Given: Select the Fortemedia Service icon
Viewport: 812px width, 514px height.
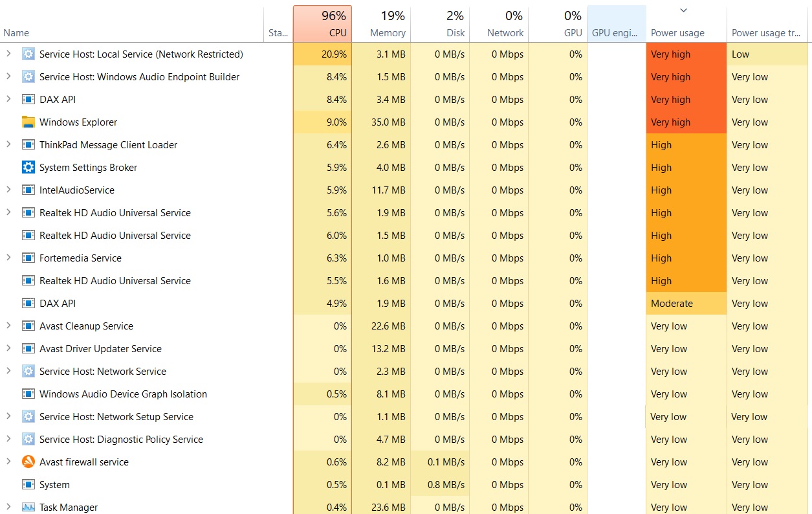Looking at the screenshot, I should coord(28,258).
